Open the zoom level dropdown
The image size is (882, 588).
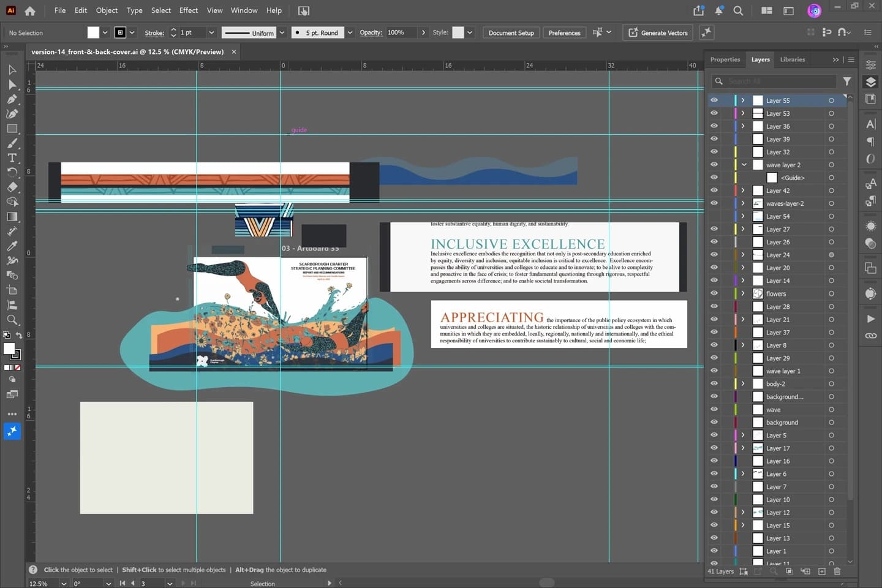pos(64,584)
